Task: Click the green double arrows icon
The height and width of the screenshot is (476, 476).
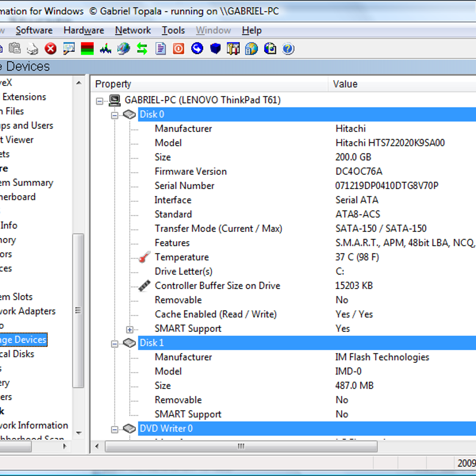Action: point(142,48)
